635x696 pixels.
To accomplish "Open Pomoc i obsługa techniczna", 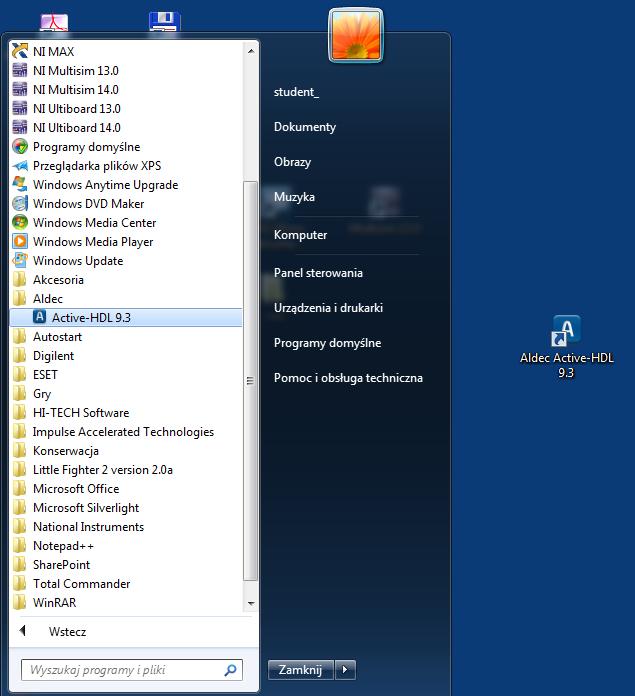I will (348, 378).
